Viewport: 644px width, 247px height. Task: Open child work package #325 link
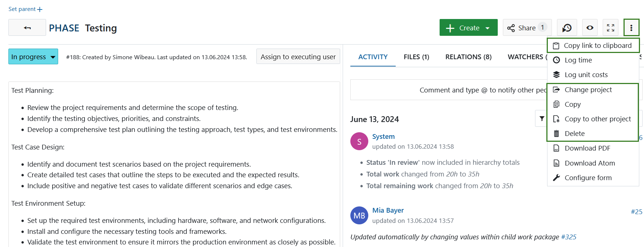(568, 237)
